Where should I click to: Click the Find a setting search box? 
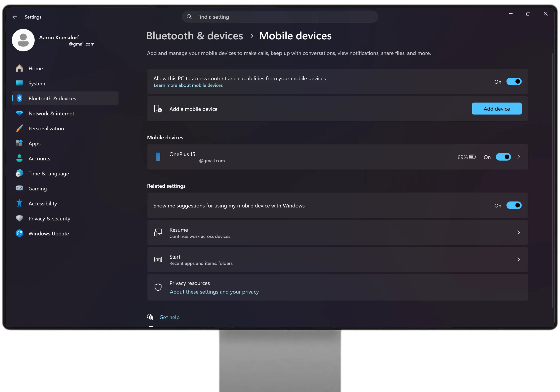click(280, 17)
